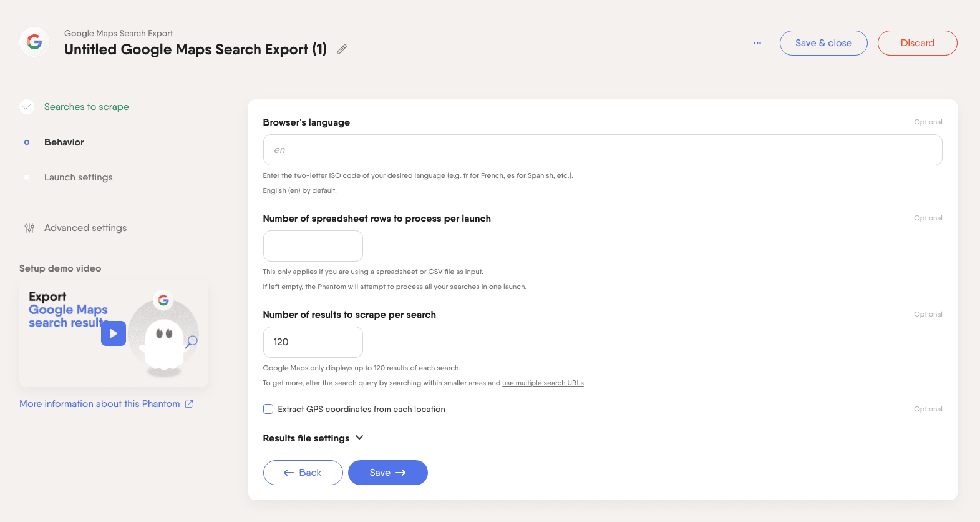Open use multiple search URLs link
The image size is (980, 522).
[543, 383]
